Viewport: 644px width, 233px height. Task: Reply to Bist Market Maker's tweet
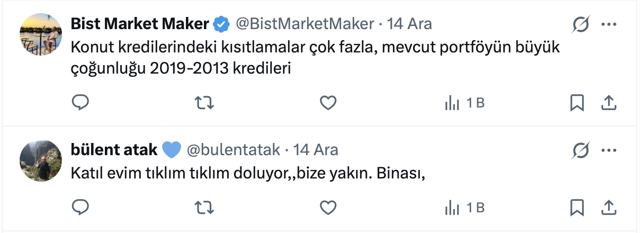tap(80, 103)
